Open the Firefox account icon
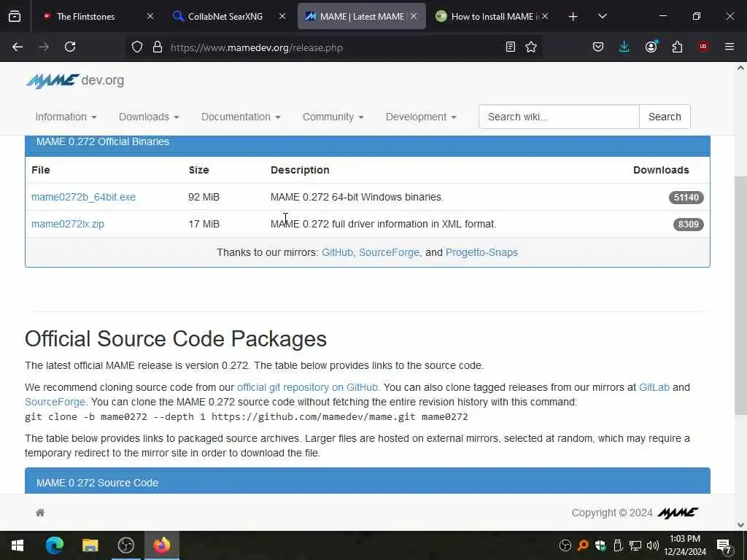Screen dimensions: 747x560 [x=651, y=47]
